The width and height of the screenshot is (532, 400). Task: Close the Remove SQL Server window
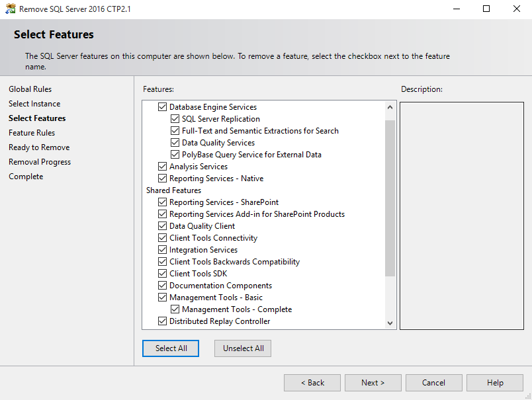(516, 9)
